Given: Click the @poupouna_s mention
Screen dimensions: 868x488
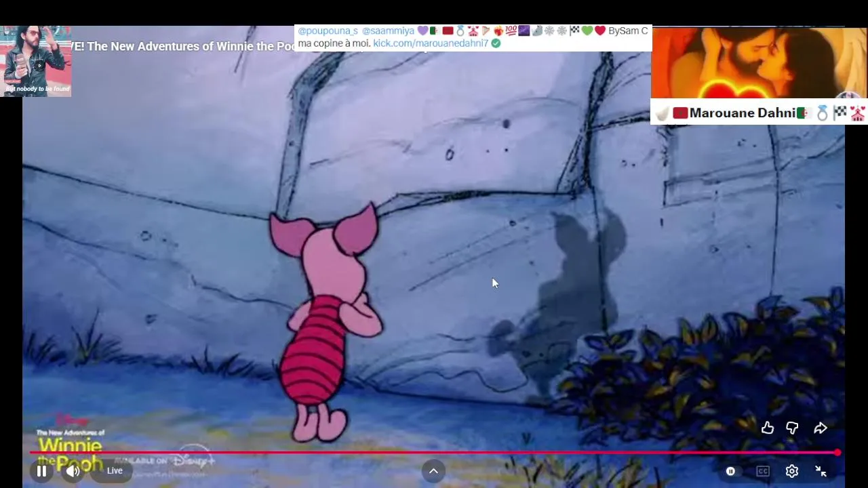Looking at the screenshot, I should (x=328, y=31).
